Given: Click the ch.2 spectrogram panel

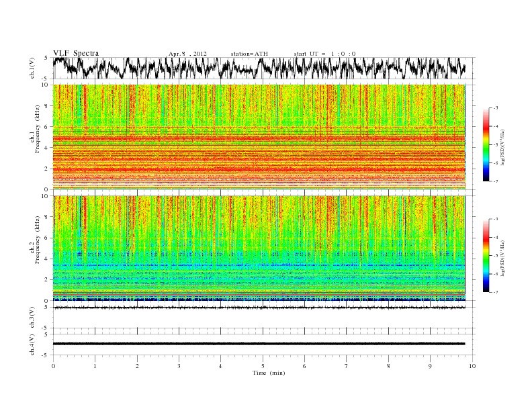Looking at the screenshot, I should point(259,248).
